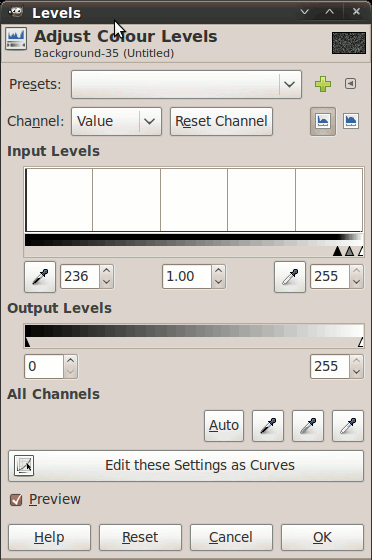The image size is (372, 560).
Task: Click the output low level field 0
Action: 44,366
